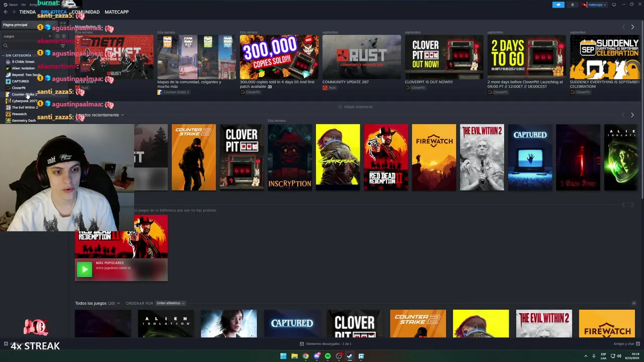Open the Ver menu
Viewport: 644px width, 362px height.
click(x=24, y=5)
